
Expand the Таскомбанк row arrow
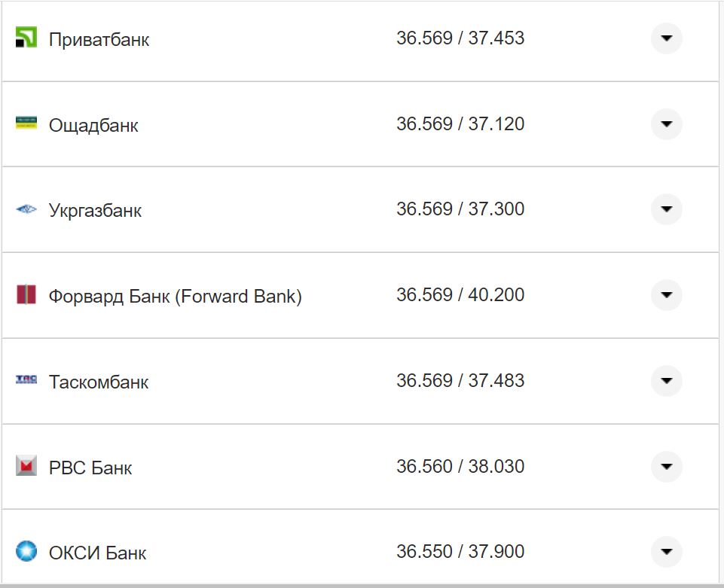tap(666, 381)
